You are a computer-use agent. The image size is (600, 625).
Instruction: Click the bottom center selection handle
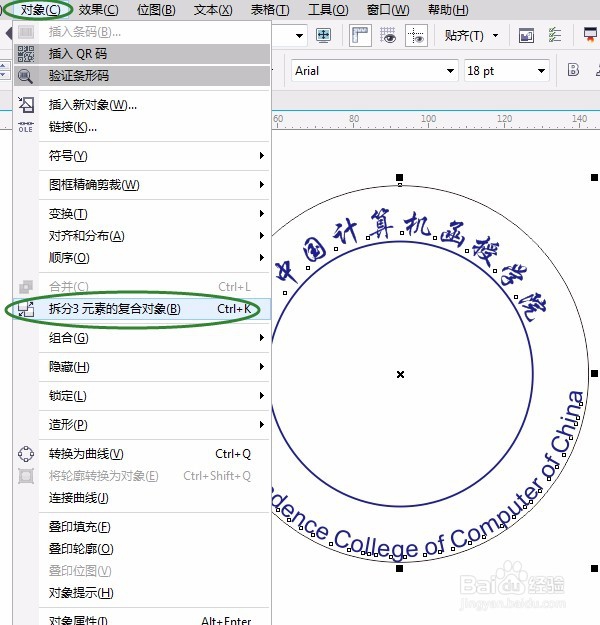pos(399,568)
